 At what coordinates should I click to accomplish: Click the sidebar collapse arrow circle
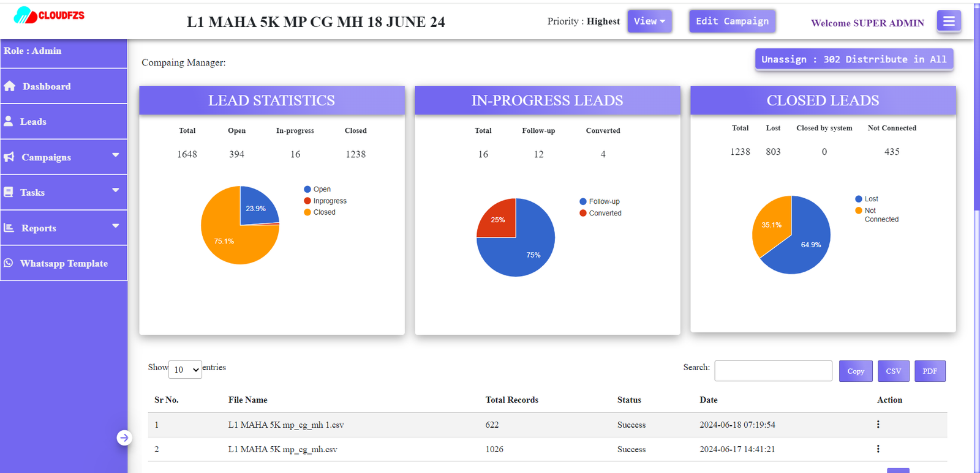pos(124,438)
